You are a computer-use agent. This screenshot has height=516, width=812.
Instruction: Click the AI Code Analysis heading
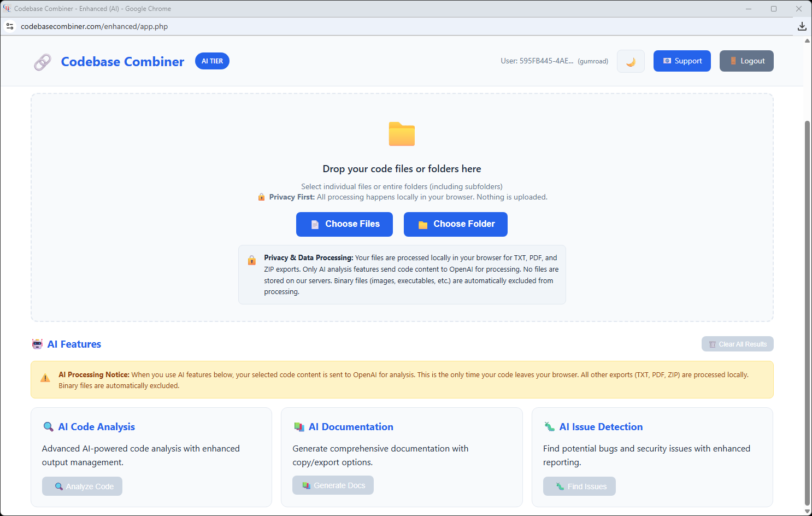pyautogui.click(x=97, y=427)
